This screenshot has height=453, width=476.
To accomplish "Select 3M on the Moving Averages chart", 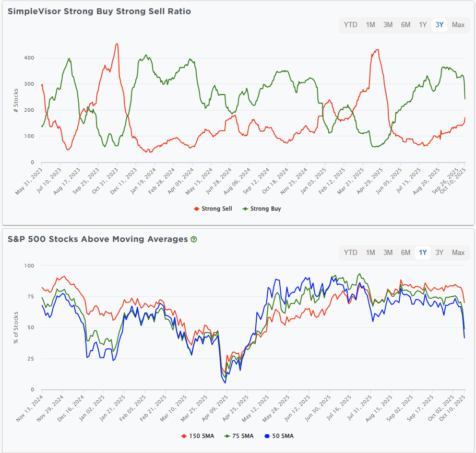I will [388, 252].
